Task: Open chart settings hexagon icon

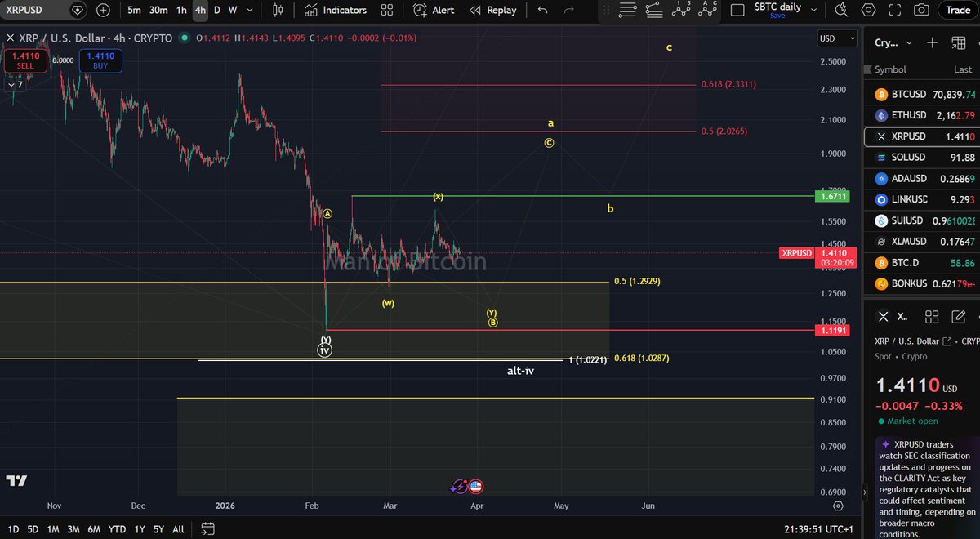Action: click(x=869, y=11)
